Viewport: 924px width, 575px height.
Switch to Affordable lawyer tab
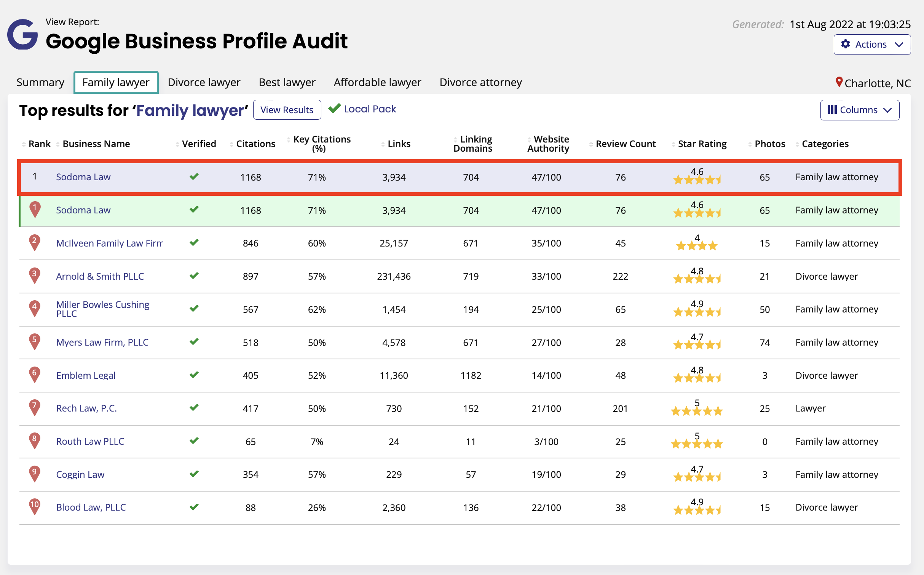click(377, 82)
